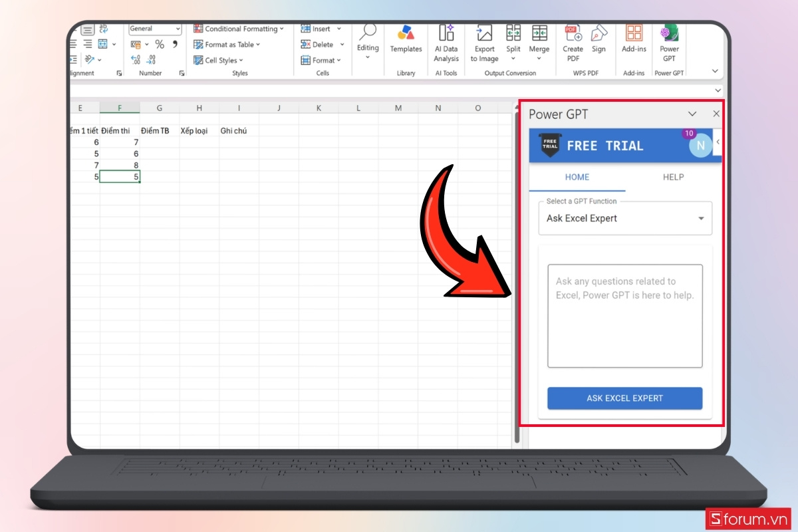The image size is (798, 532).
Task: Open Power GPT pane options chevron
Action: (692, 114)
